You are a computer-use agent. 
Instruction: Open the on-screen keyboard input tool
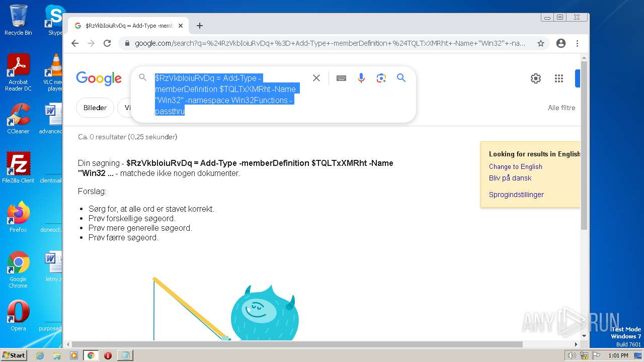[x=341, y=78]
